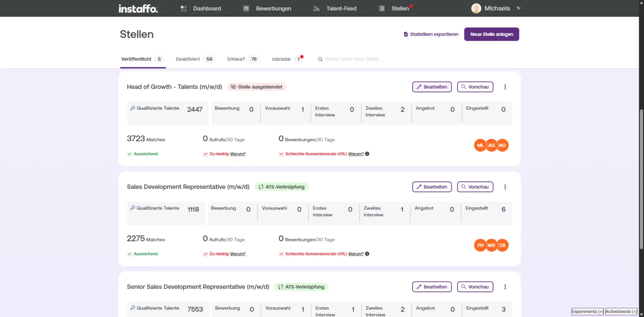The width and height of the screenshot is (644, 317).
Task: Click conversion-rate info icon on Head of Growth
Action: tap(367, 154)
